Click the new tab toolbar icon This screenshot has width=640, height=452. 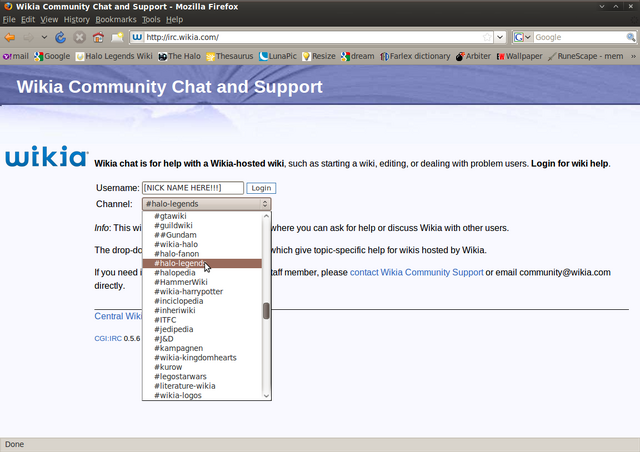coord(117,38)
